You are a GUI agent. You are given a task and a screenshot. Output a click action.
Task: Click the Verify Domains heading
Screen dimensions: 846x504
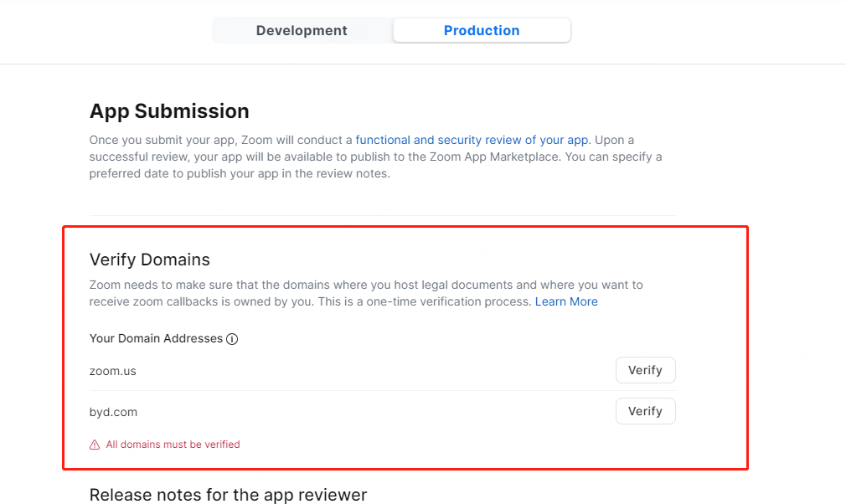[150, 260]
